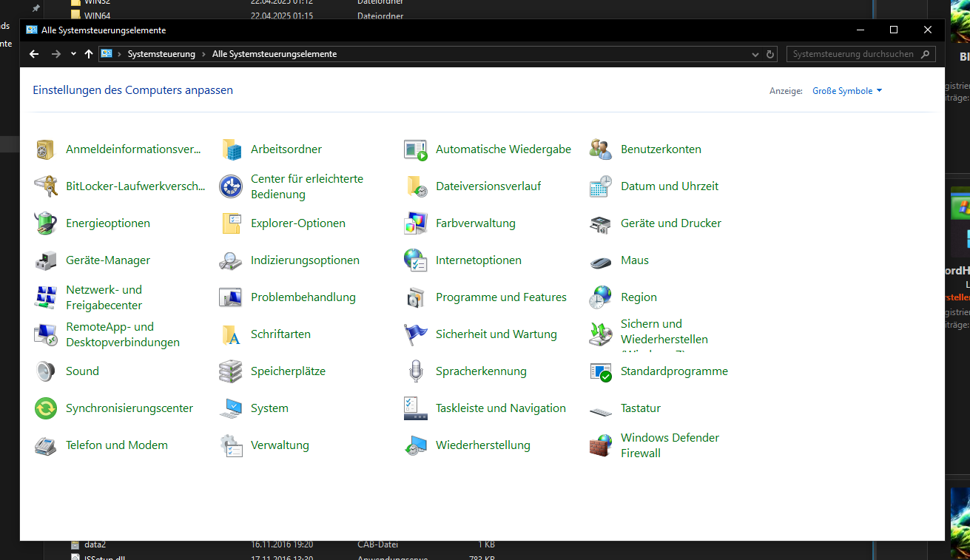Viewport: 970px width, 560px height.
Task: Open the Energieoptionen battery icon
Action: pos(46,223)
